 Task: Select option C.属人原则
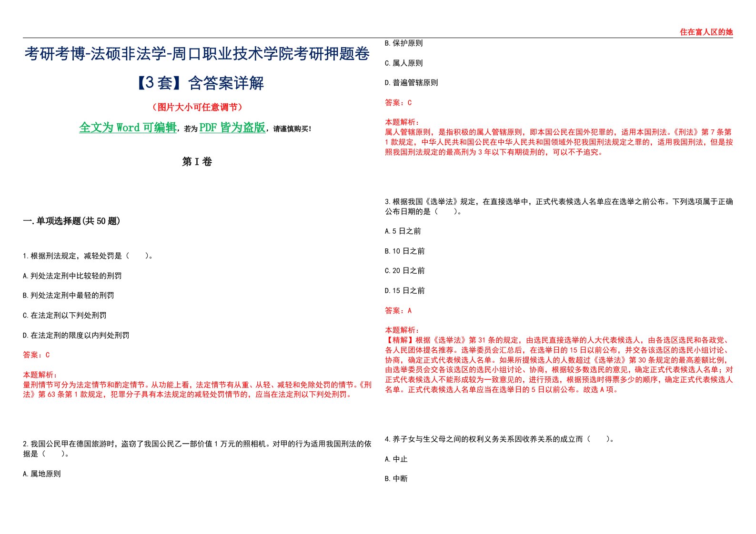pyautogui.click(x=403, y=63)
